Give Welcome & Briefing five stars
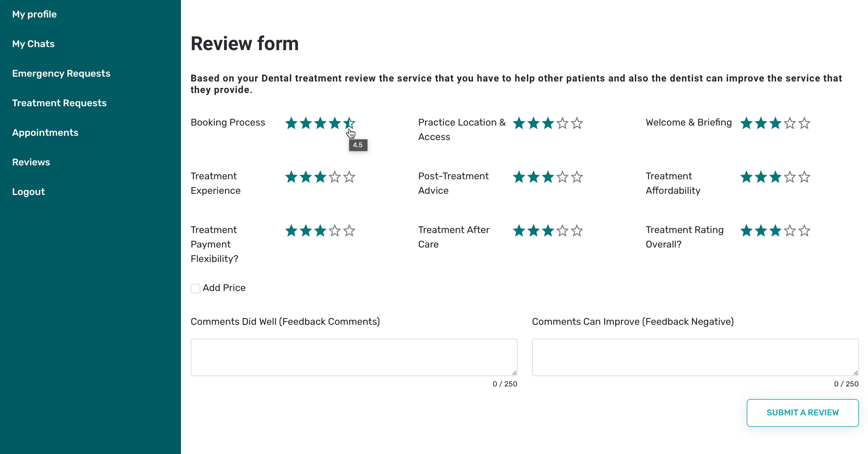868x454 pixels. (804, 123)
